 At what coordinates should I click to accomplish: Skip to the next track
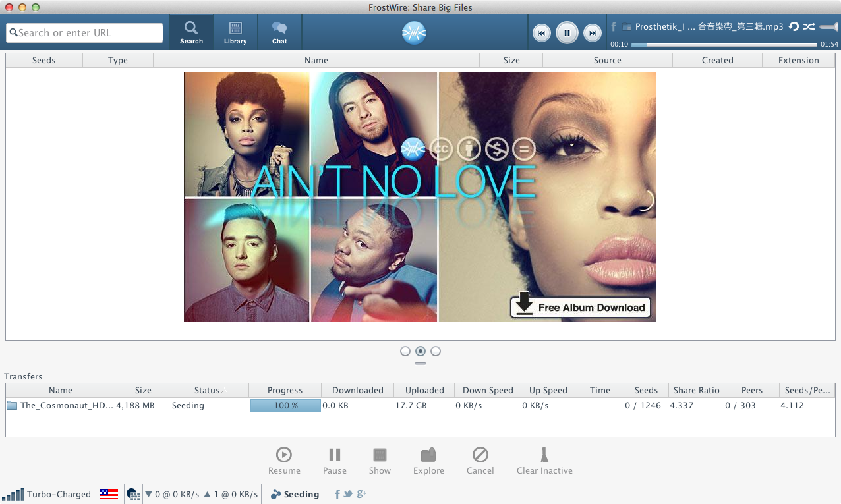pos(592,33)
